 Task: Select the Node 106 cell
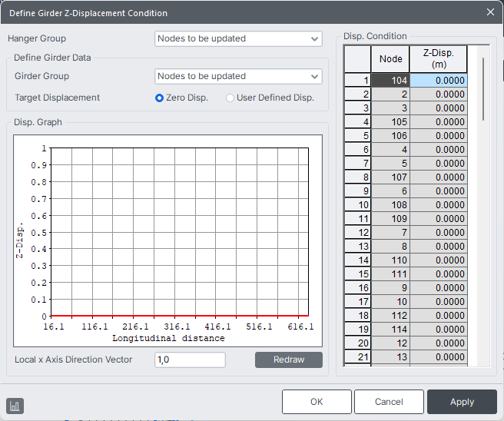[390, 136]
